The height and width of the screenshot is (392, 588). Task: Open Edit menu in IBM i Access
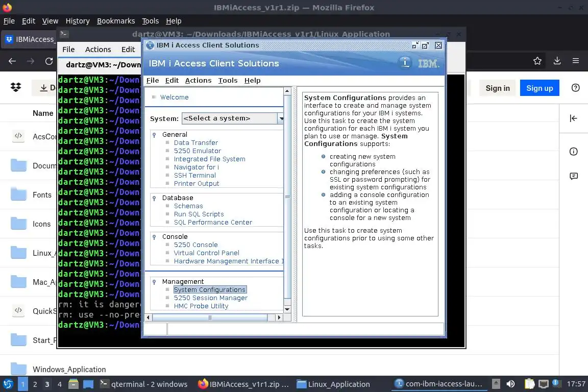pyautogui.click(x=171, y=80)
